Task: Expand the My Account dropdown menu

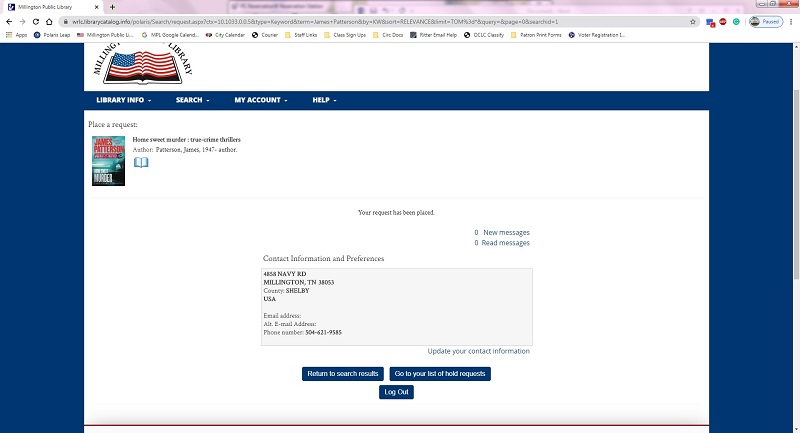Action: click(x=260, y=100)
